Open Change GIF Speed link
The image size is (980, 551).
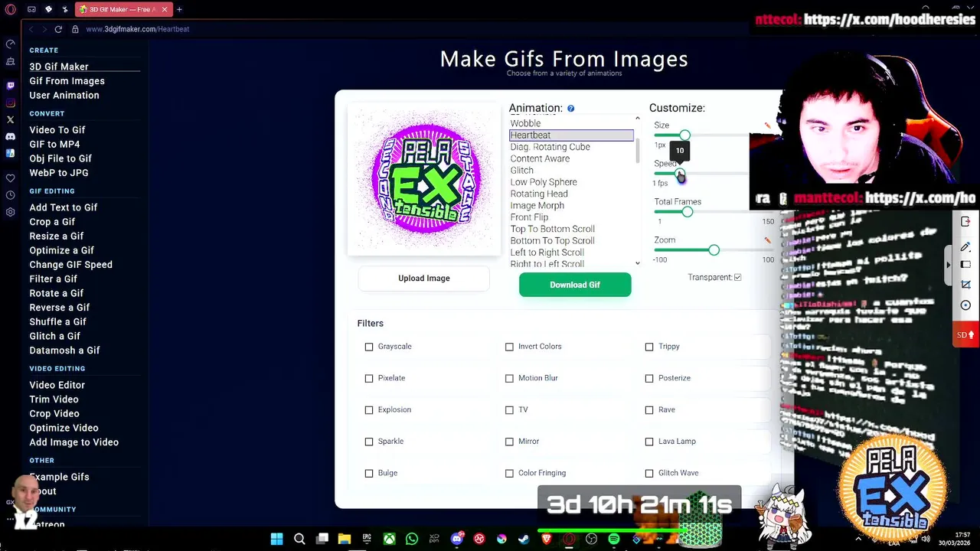[x=71, y=265]
